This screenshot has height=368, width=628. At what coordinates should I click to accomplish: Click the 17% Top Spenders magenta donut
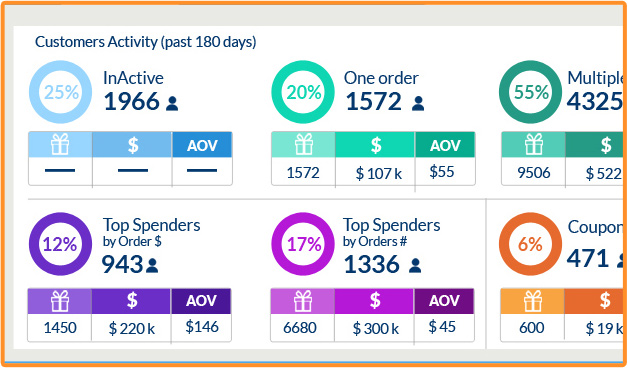(303, 244)
